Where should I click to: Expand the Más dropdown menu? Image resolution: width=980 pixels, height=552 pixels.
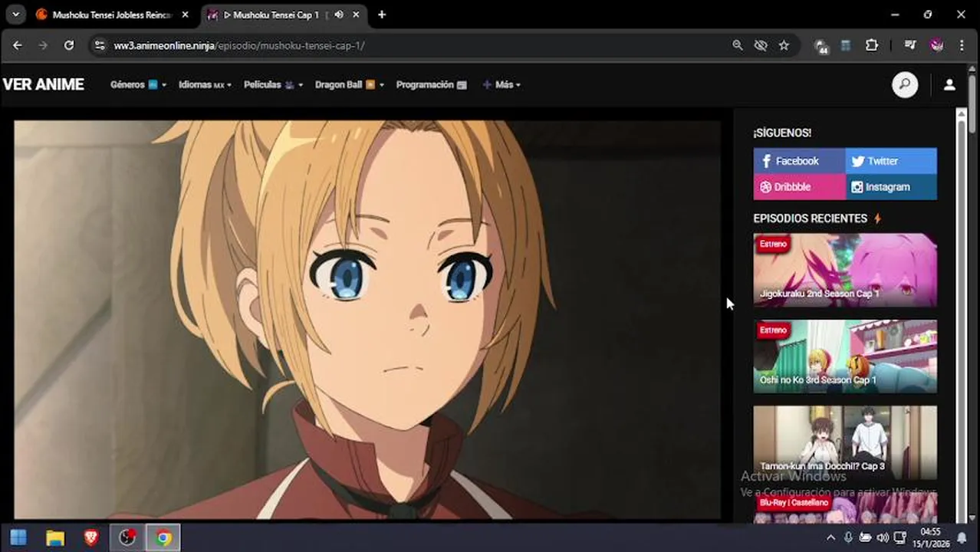tap(502, 84)
